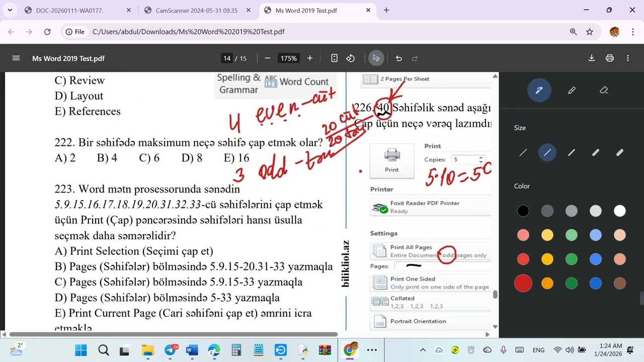Click the weather widget showing 2°
644x362 pixels.
(16, 349)
